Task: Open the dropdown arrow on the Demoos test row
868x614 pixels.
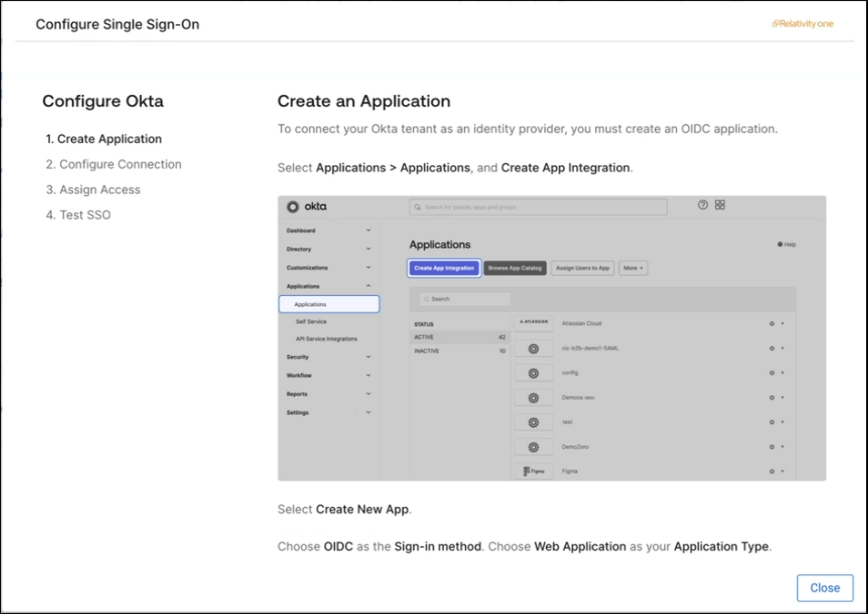Action: coord(782,397)
